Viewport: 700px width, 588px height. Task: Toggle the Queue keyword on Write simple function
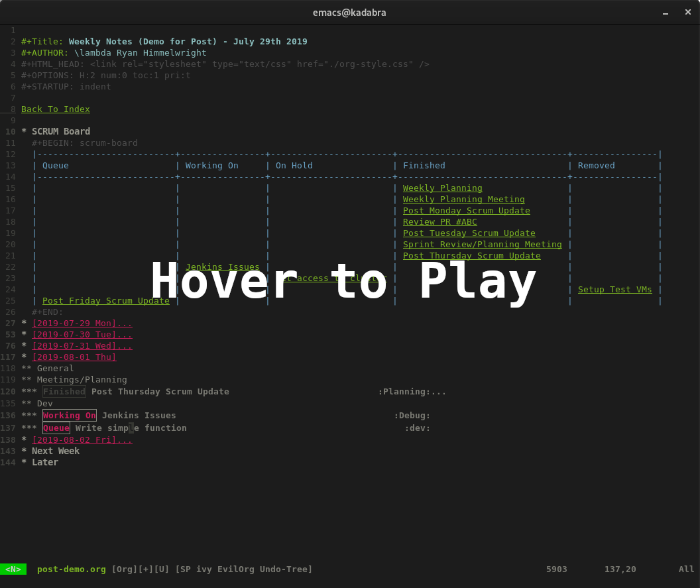point(56,428)
